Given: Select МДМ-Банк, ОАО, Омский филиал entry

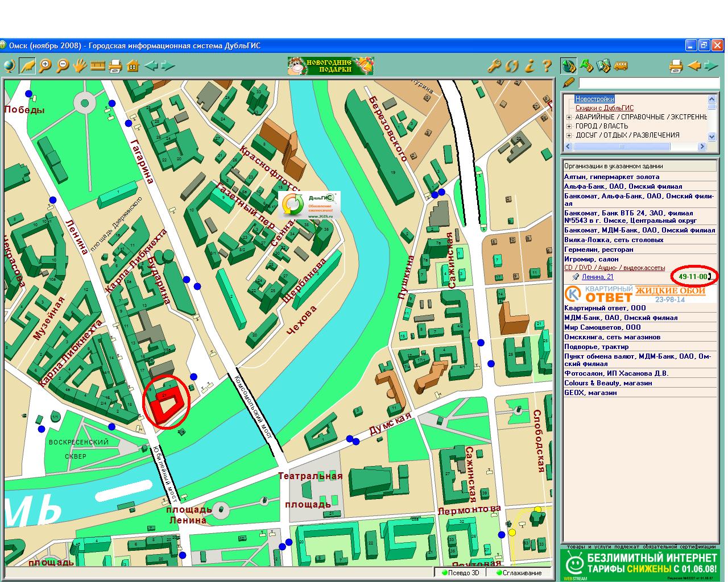Looking at the screenshot, I should point(640,318).
